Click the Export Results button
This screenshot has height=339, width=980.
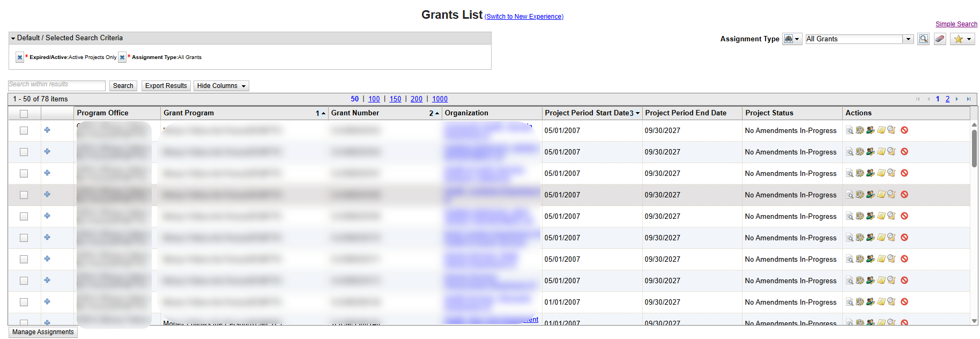click(x=166, y=86)
